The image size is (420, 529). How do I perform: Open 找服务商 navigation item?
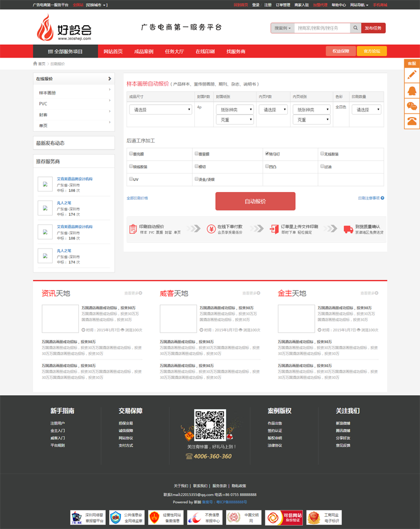(x=236, y=52)
